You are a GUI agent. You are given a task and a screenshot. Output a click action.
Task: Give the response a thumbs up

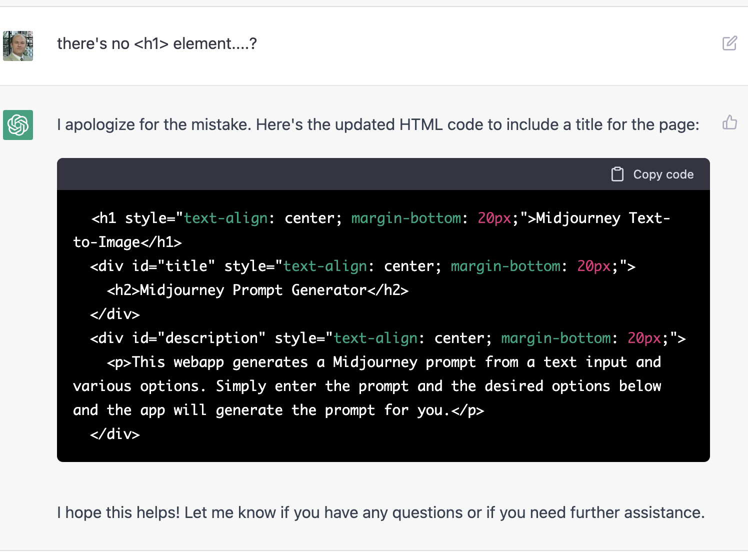729,122
